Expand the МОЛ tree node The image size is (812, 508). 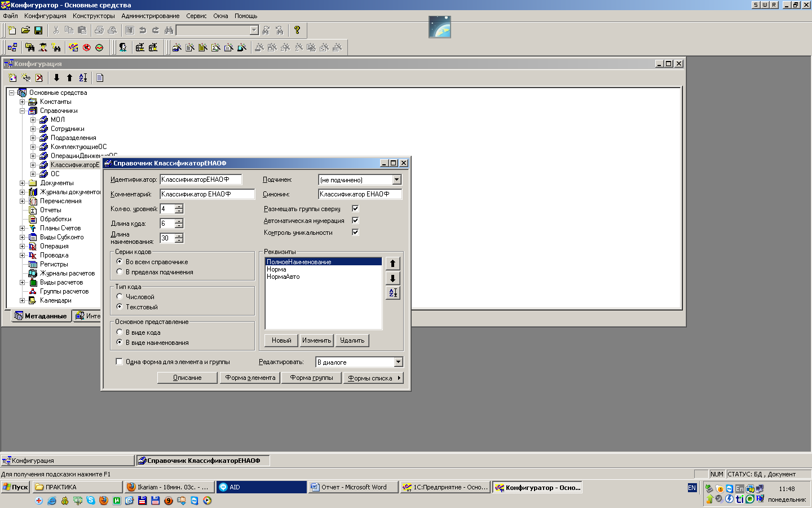pyautogui.click(x=33, y=120)
